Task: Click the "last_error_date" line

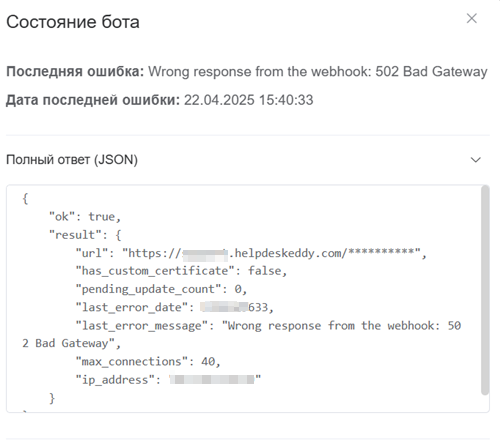Action: 175,307
